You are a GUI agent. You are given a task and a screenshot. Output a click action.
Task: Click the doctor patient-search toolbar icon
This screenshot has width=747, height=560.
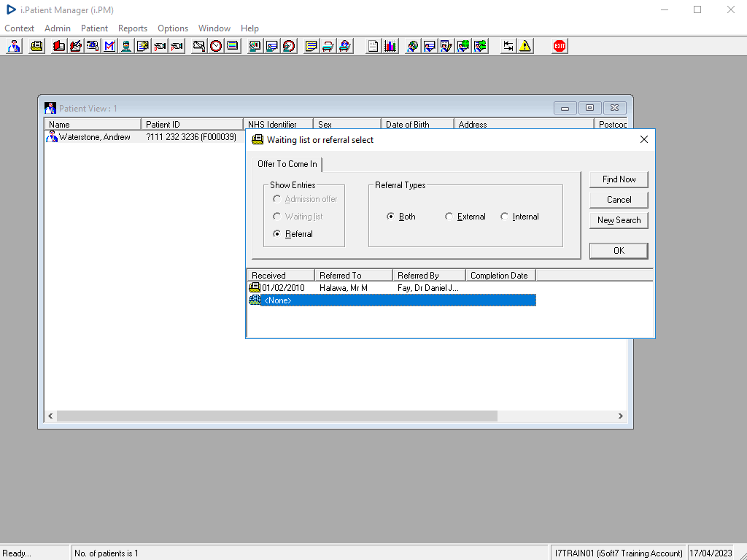click(15, 46)
